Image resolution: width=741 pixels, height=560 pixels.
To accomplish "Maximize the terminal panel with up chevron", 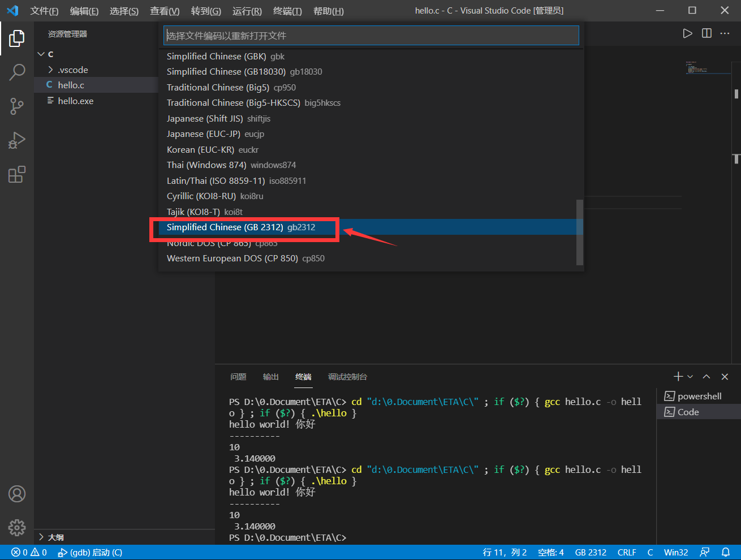I will click(706, 377).
